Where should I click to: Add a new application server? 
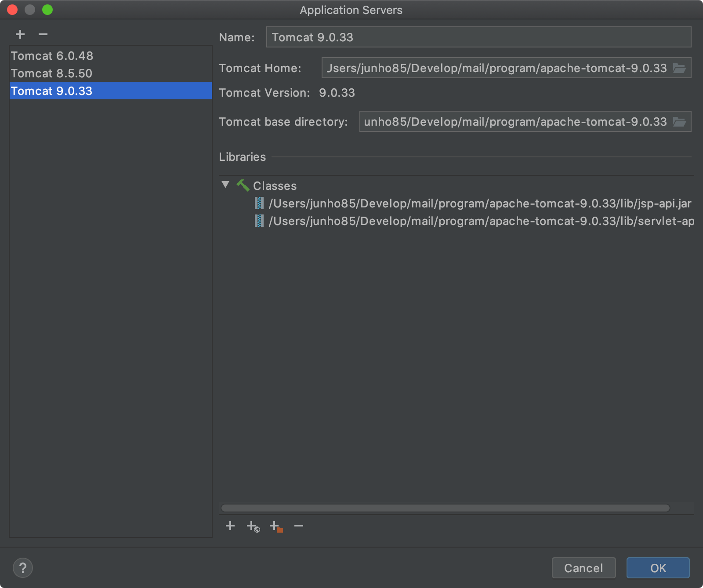pos(20,34)
